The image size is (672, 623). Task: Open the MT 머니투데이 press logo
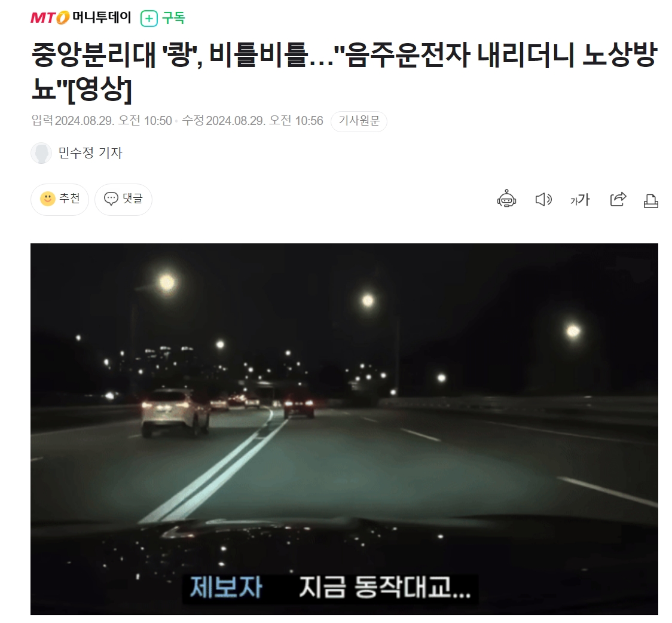[x=81, y=17]
